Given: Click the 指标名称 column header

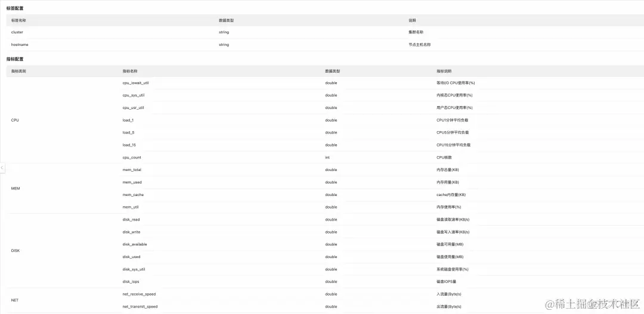Looking at the screenshot, I should [130, 71].
